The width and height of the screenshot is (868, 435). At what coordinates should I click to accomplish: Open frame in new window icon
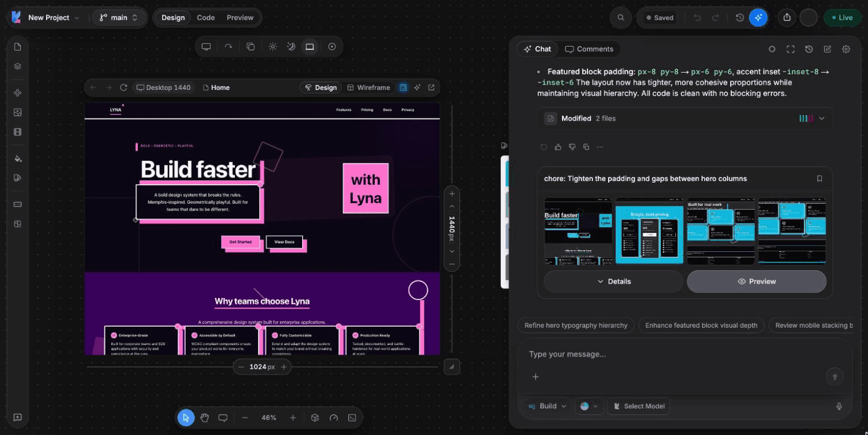(431, 88)
